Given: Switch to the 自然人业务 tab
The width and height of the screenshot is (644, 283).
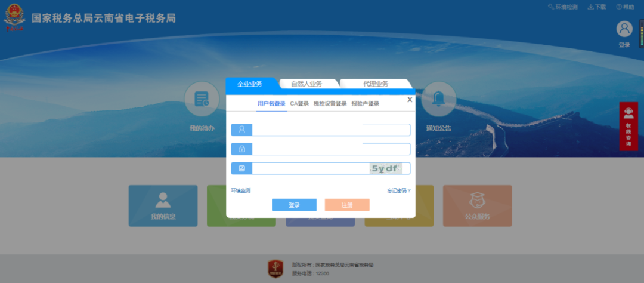Looking at the screenshot, I should point(306,84).
